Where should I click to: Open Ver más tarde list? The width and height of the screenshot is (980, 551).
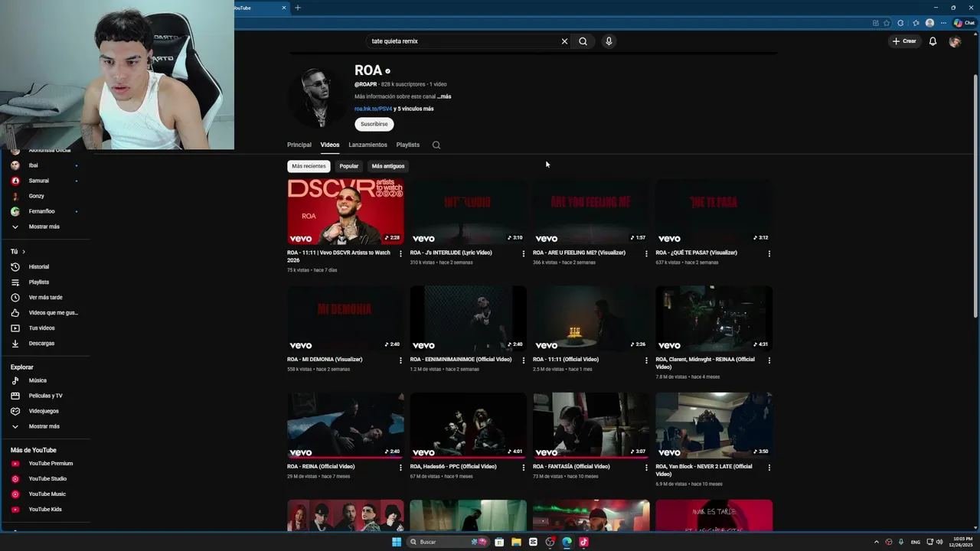[45, 298]
